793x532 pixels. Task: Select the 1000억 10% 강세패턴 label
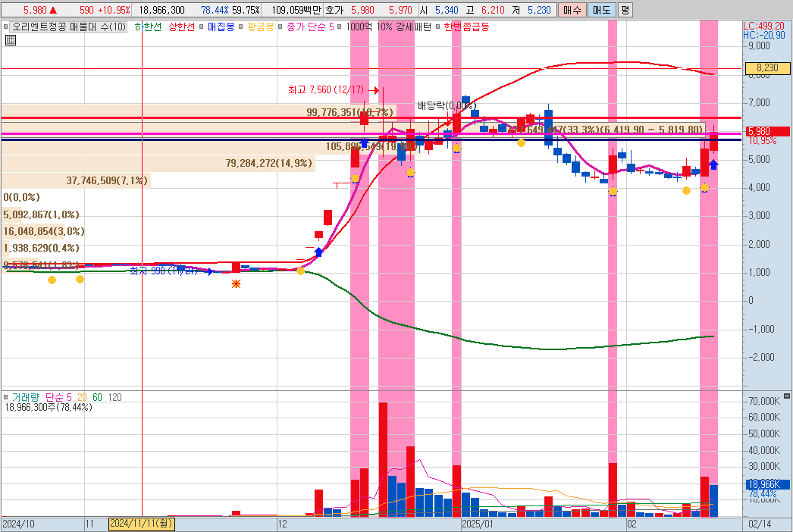point(388,27)
